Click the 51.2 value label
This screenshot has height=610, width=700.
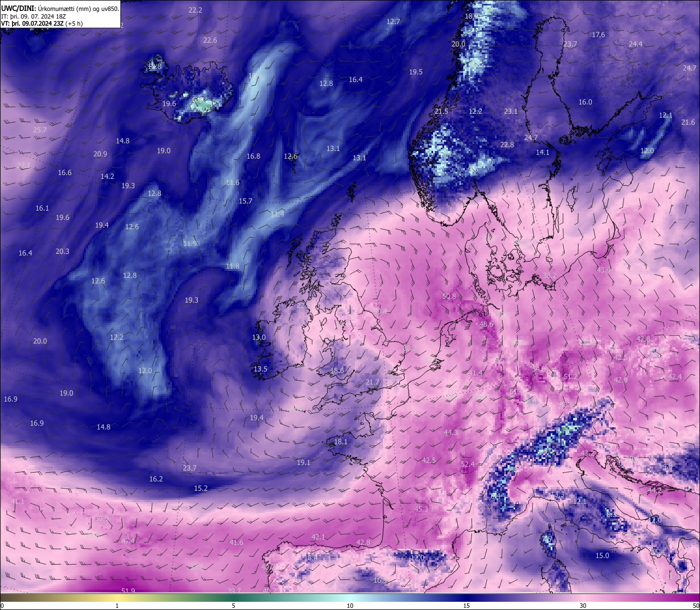pos(570,376)
